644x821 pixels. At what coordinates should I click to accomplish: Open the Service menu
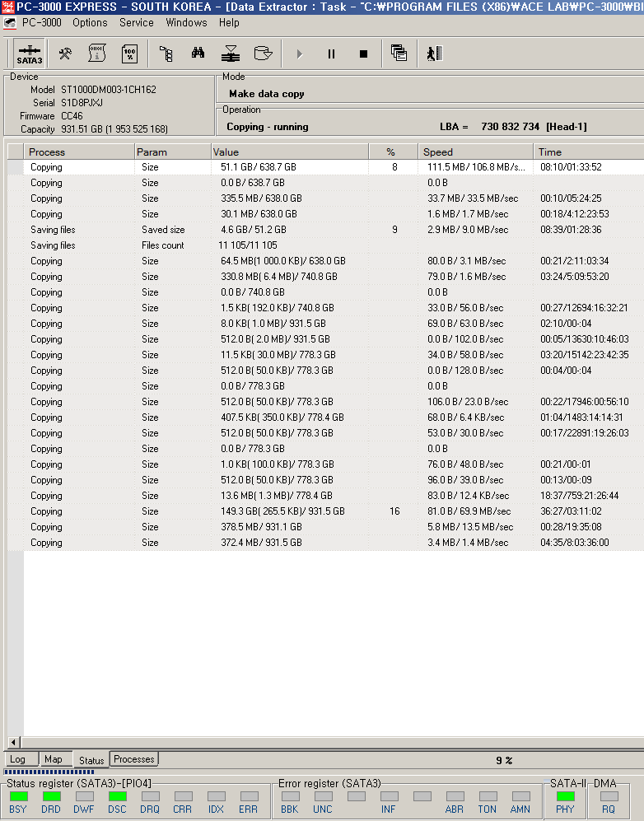pyautogui.click(x=137, y=22)
